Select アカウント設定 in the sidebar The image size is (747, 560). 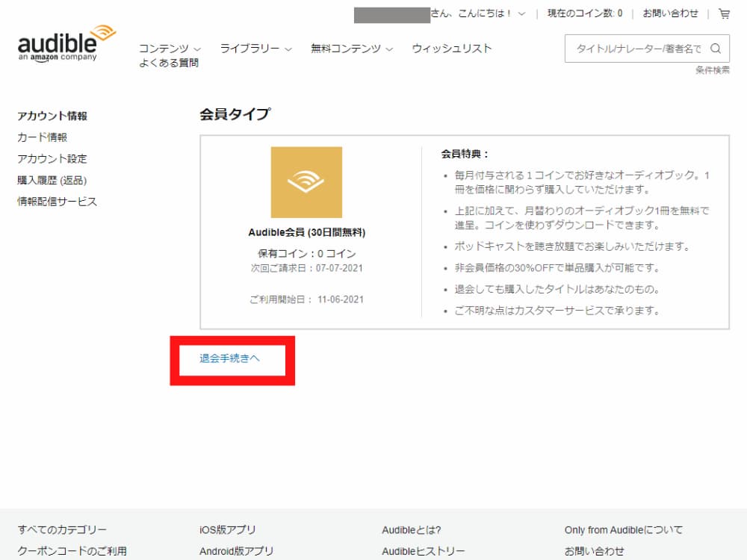pos(52,159)
